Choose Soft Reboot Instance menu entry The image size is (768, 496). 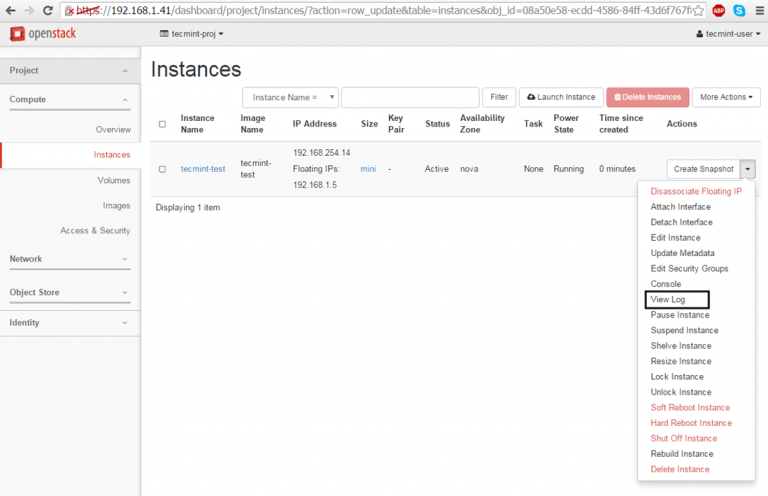tap(690, 407)
